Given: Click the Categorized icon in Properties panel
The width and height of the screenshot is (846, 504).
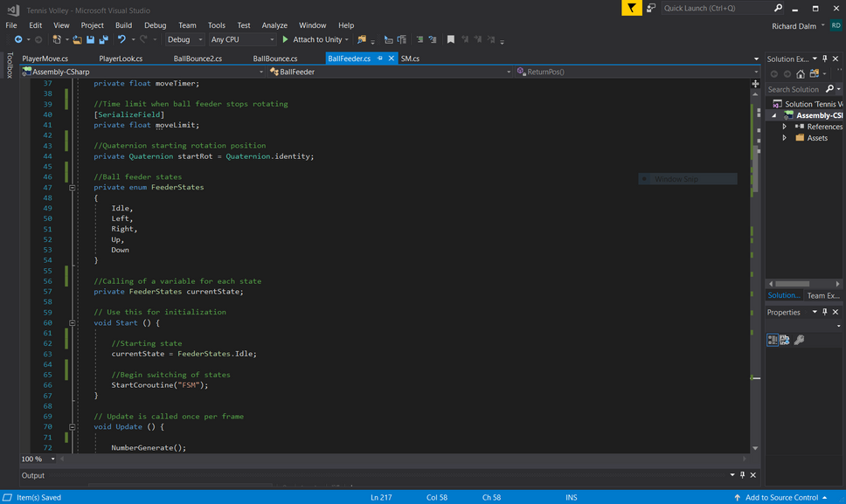Looking at the screenshot, I should point(773,340).
